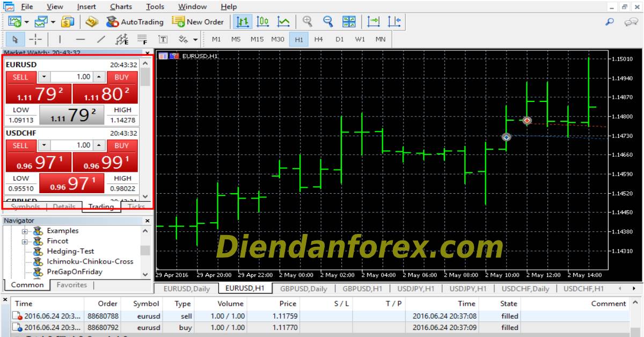This screenshot has height=337, width=644.
Task: Click EURUSD SELL button
Action: coord(21,77)
